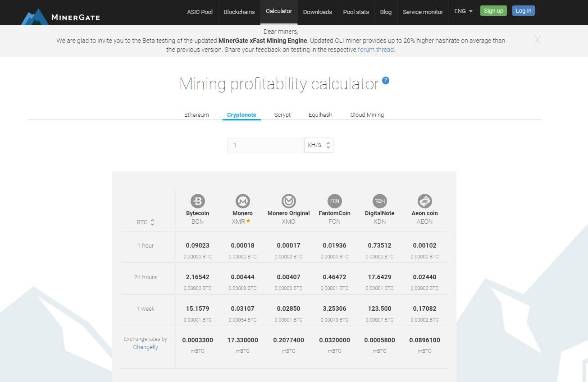Viewport: 588px width, 382px height.
Task: Click the FantomCoin FCN coin icon
Action: (334, 201)
